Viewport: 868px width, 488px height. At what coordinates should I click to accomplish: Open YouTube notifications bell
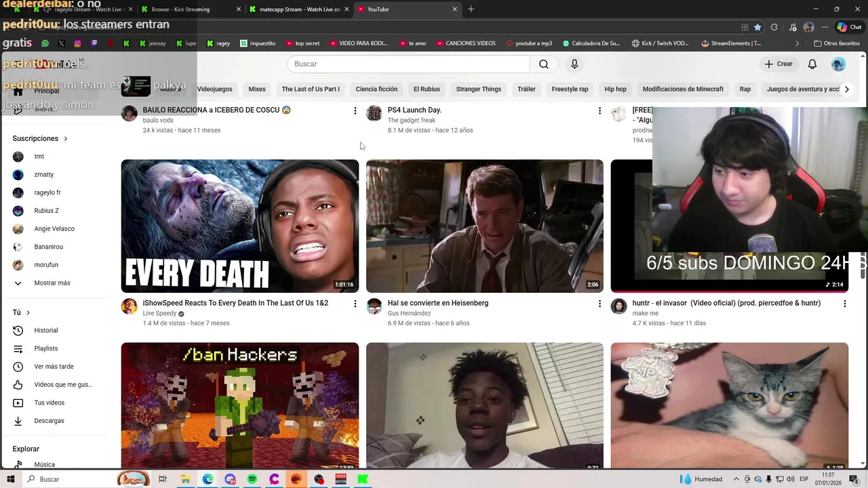pyautogui.click(x=812, y=64)
